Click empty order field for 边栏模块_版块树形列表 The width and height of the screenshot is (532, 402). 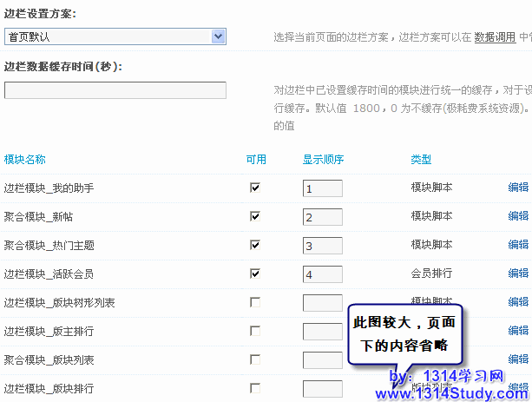pos(322,303)
